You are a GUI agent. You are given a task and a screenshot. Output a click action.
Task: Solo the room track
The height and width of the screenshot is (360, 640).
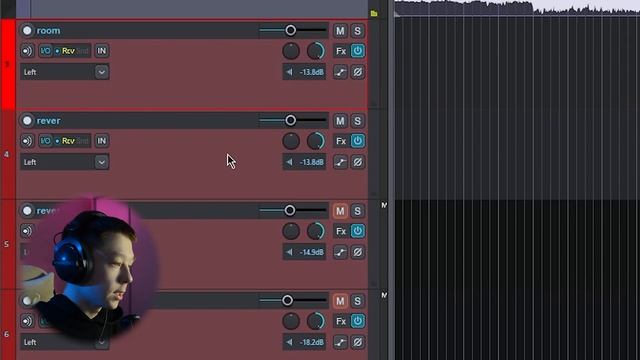(x=358, y=31)
